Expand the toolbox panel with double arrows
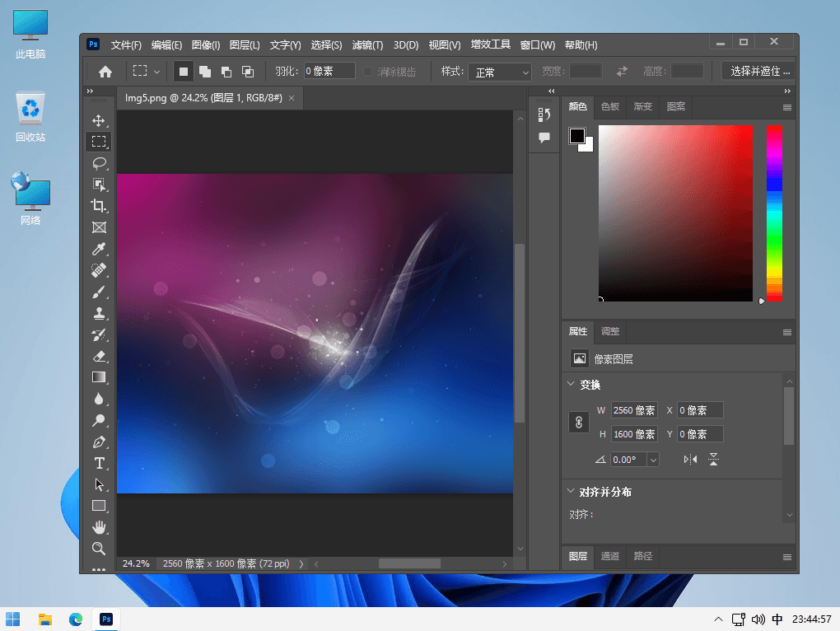This screenshot has width=840, height=631. coord(90,91)
